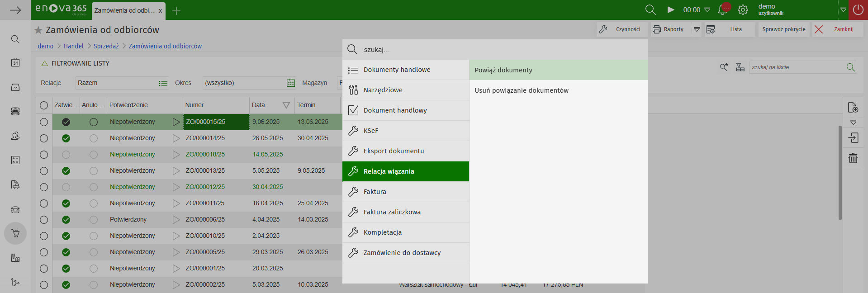868x293 pixels.
Task: Click the calendar icon in left sidebar
Action: (x=15, y=62)
